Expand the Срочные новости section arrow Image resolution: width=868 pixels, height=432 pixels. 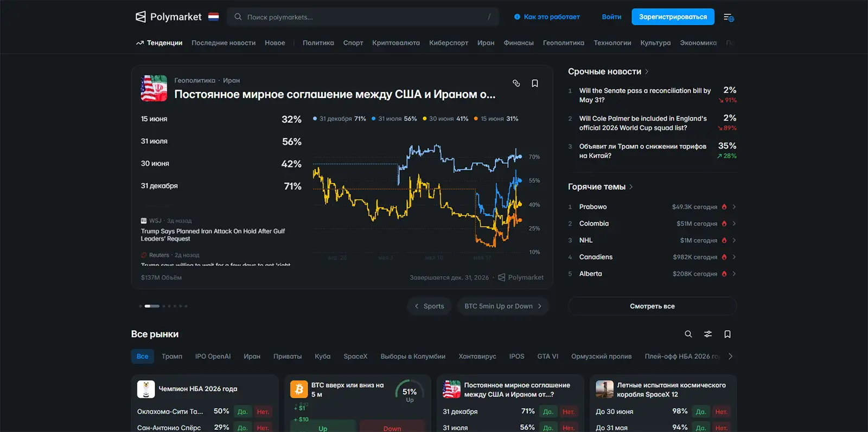click(x=647, y=72)
